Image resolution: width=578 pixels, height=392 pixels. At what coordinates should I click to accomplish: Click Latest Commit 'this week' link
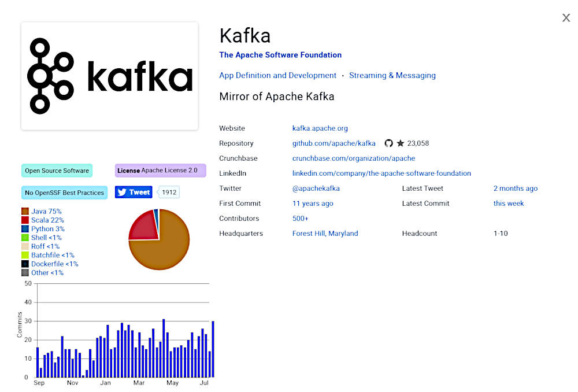(x=508, y=203)
